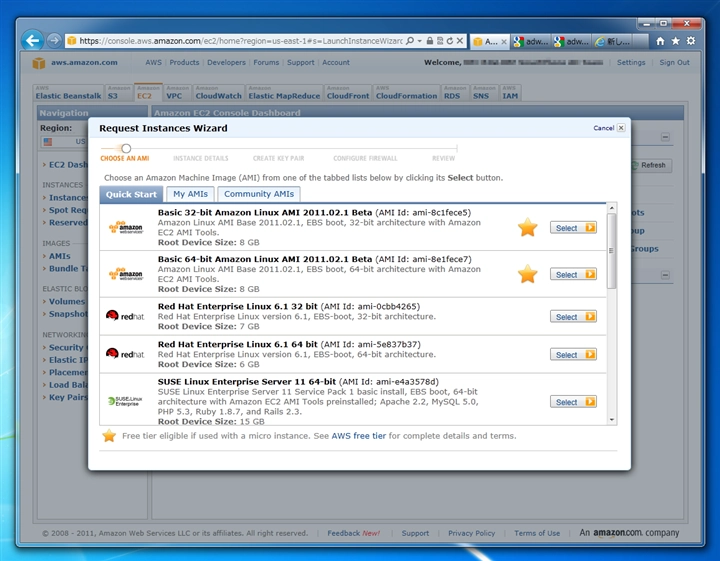
Task: Click the browser Forward arrow button
Action: [x=54, y=41]
